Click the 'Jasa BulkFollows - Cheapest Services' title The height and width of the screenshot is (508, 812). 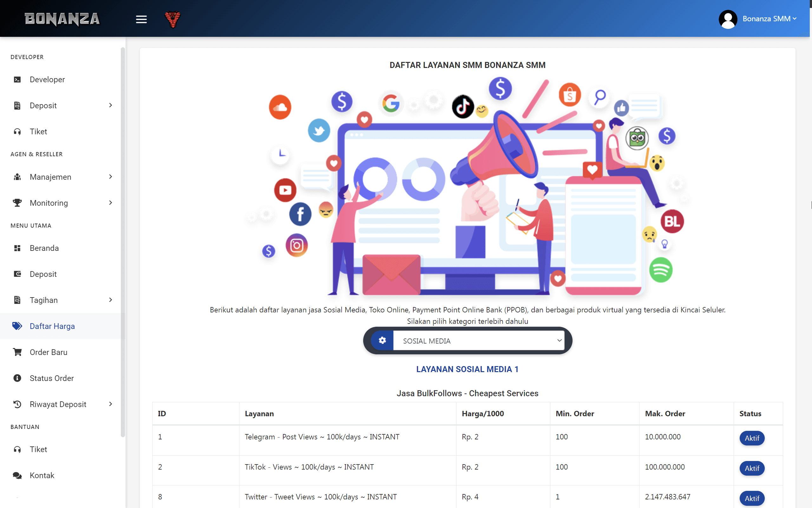[x=468, y=393]
